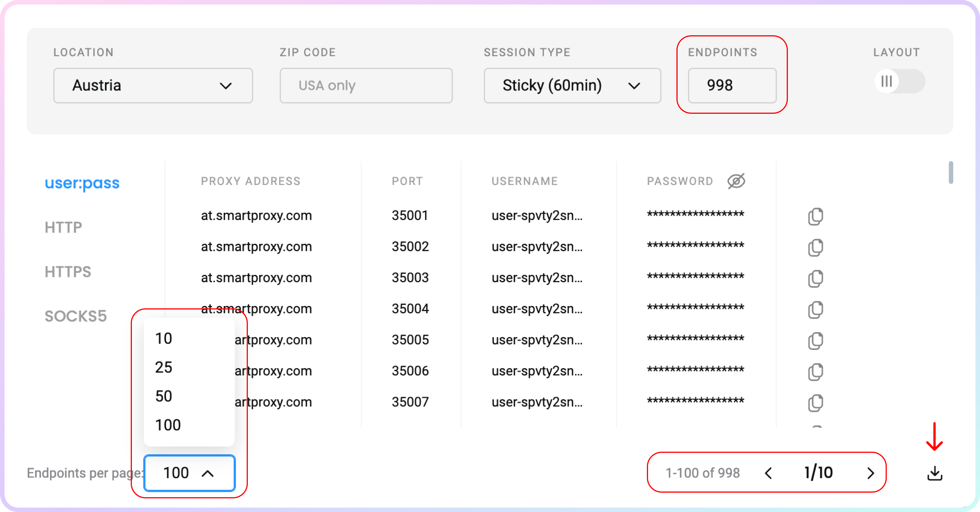Copy the endpoint for port 35001

pyautogui.click(x=815, y=216)
